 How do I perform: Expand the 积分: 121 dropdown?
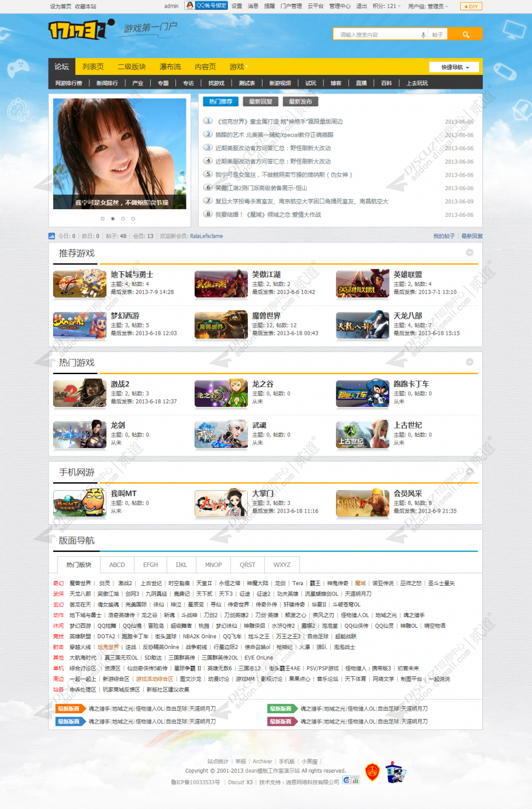click(x=386, y=6)
